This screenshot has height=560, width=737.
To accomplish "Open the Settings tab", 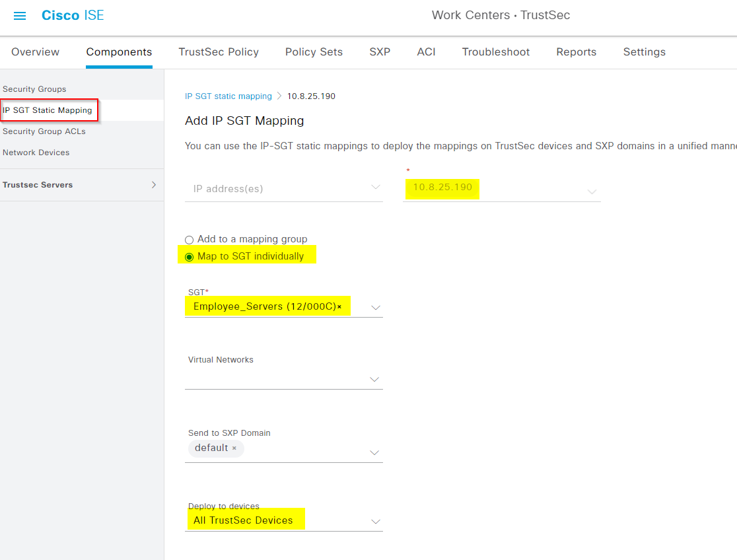I will 645,52.
